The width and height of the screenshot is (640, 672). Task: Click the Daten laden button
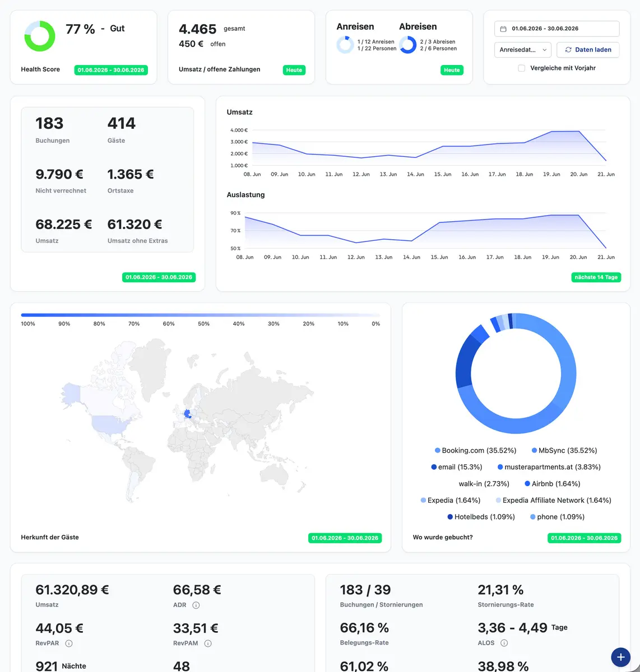click(x=588, y=50)
